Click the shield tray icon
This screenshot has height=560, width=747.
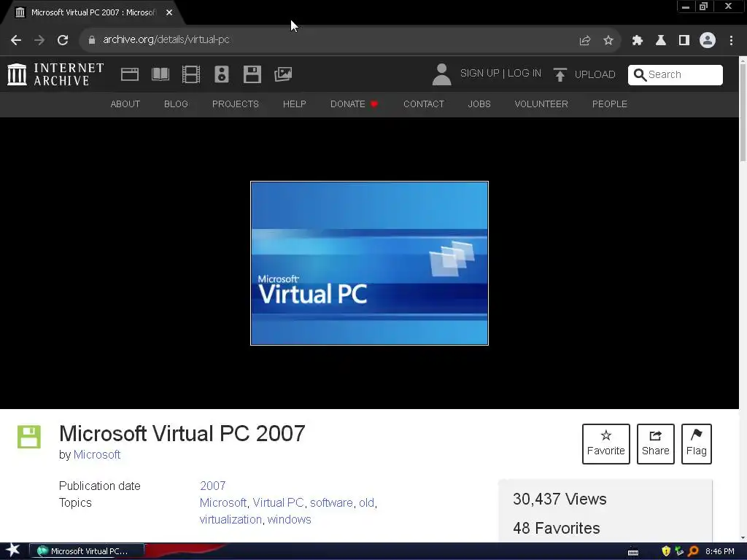(x=666, y=551)
